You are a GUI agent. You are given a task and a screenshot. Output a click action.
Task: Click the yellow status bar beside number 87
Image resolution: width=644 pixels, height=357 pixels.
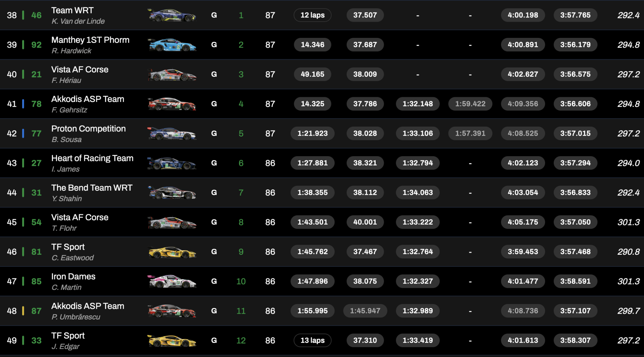(x=23, y=311)
